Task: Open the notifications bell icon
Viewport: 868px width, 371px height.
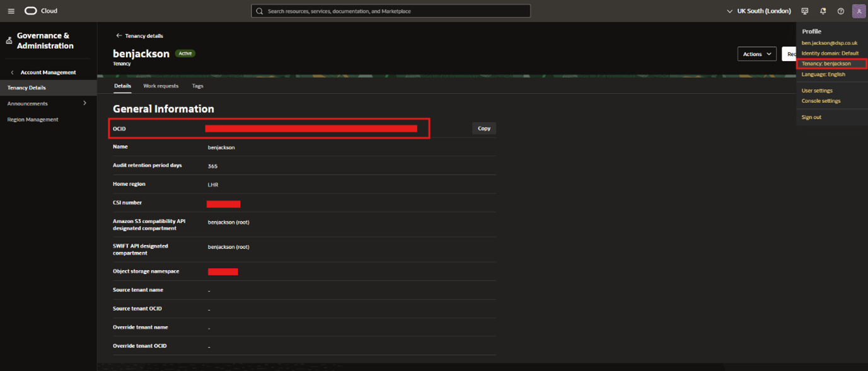Action: click(823, 11)
